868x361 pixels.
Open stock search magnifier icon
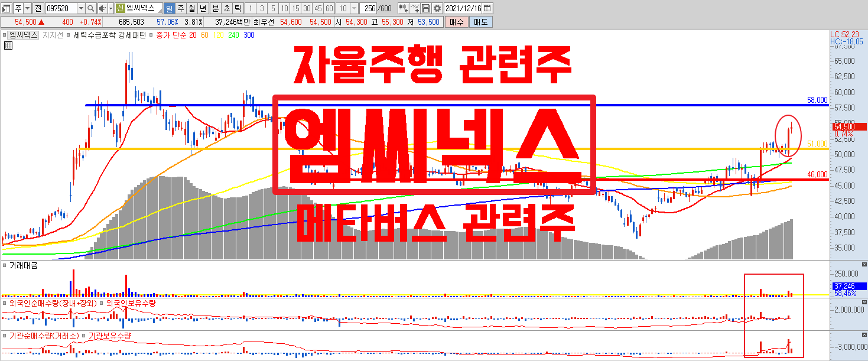point(91,8)
